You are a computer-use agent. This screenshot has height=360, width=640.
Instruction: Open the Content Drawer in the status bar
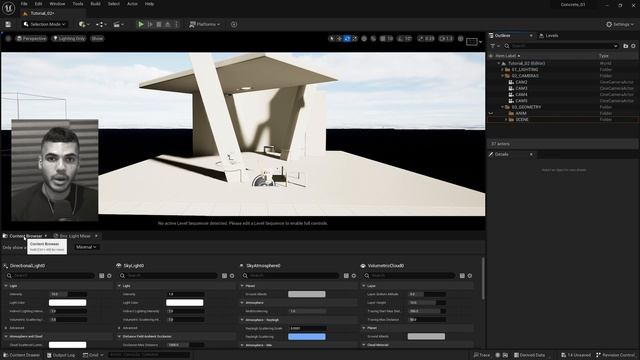[x=22, y=355]
